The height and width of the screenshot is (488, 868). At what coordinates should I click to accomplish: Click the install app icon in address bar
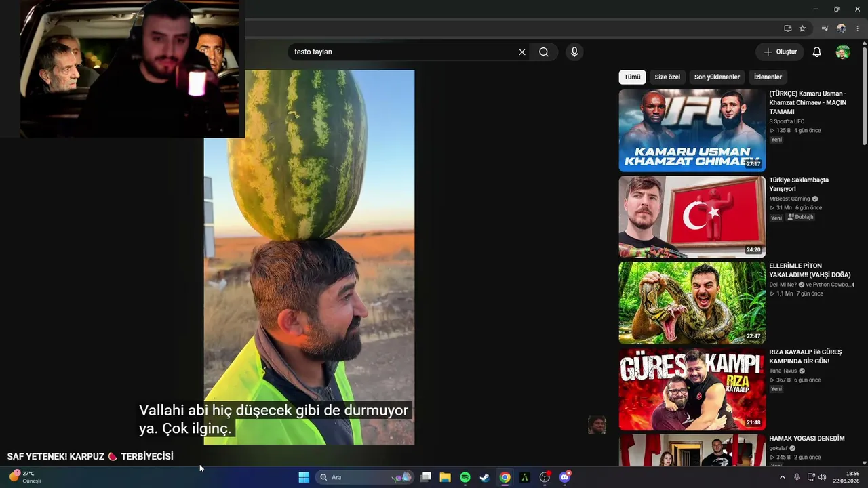coord(787,28)
